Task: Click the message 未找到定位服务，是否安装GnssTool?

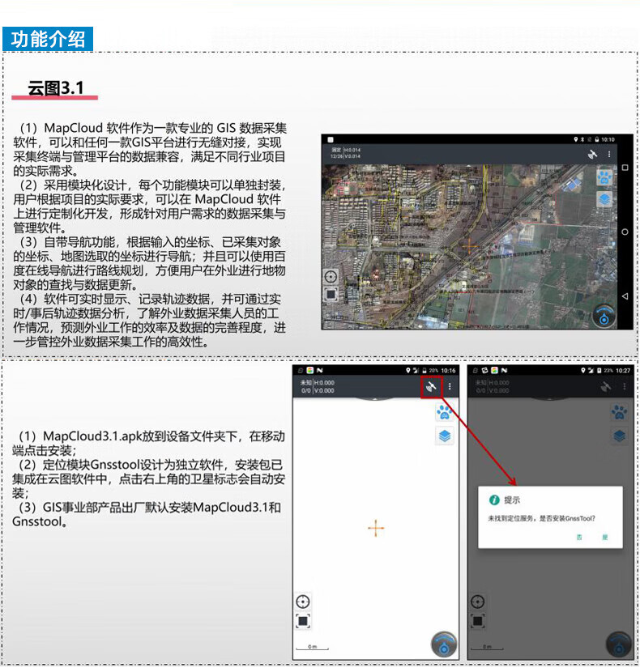Action: tap(541, 518)
